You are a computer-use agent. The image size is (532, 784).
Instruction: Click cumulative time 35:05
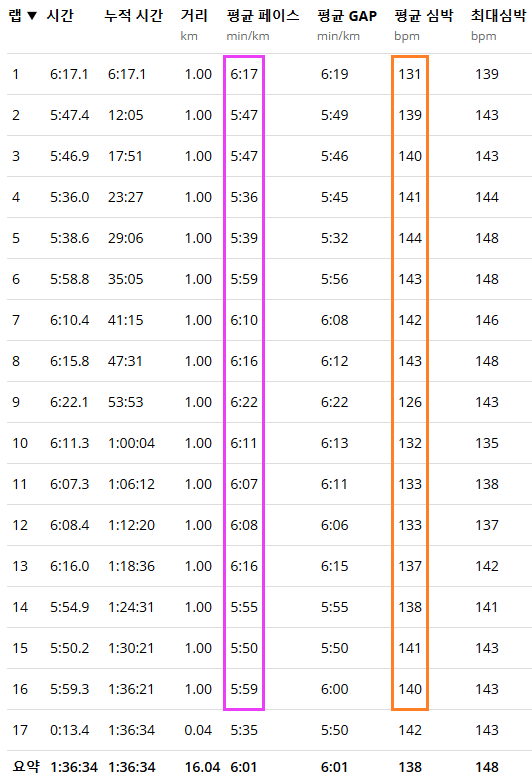click(126, 279)
